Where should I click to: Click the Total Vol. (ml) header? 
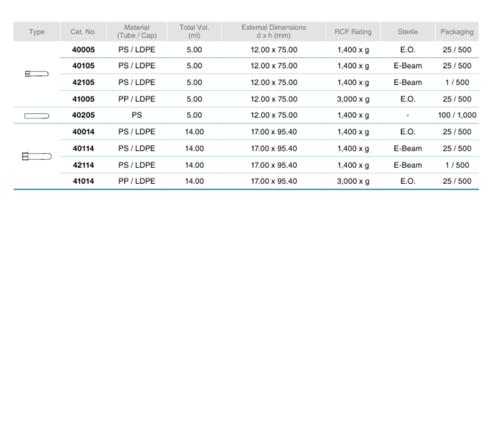[194, 32]
